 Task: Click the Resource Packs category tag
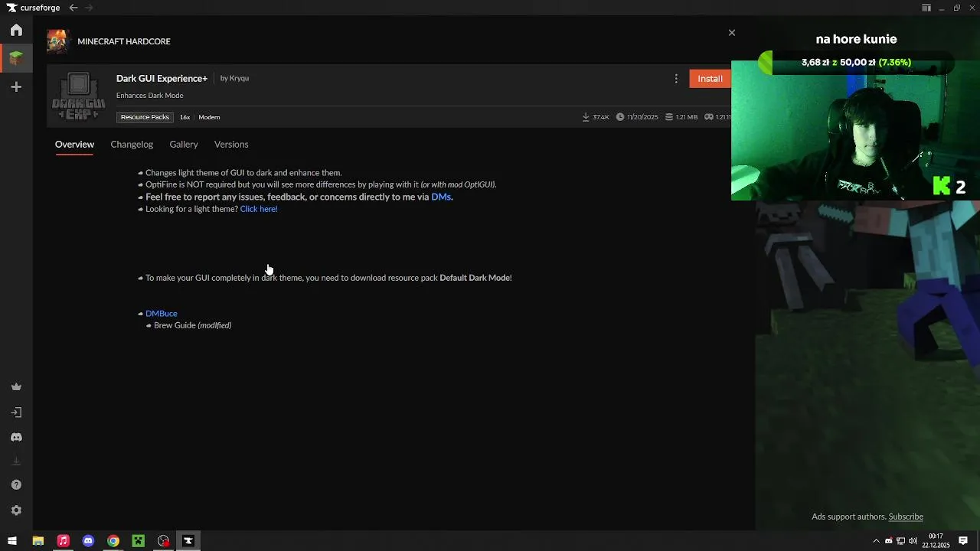(145, 117)
